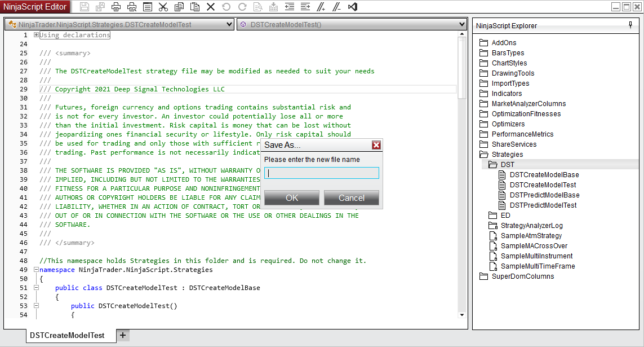Select the DST subfolder
This screenshot has width=644, height=347.
[501, 164]
